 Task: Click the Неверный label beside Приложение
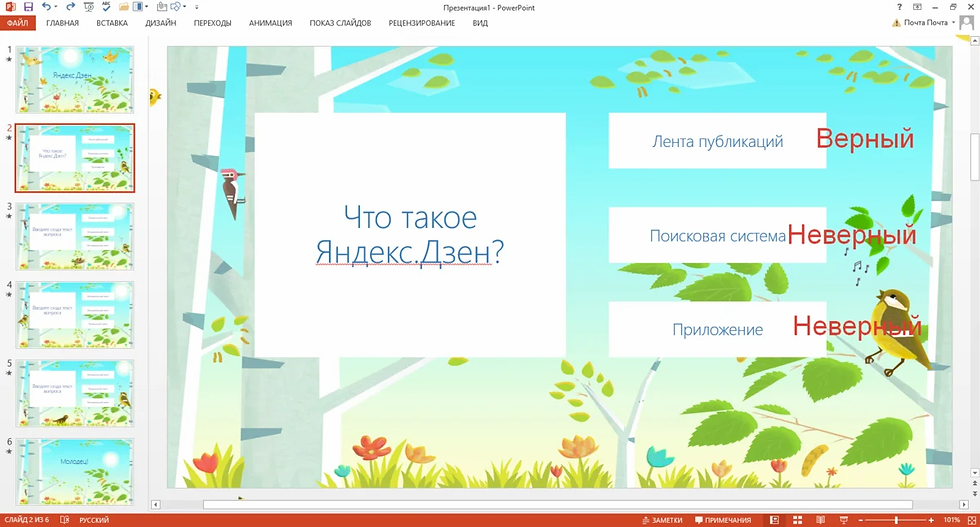click(x=857, y=326)
